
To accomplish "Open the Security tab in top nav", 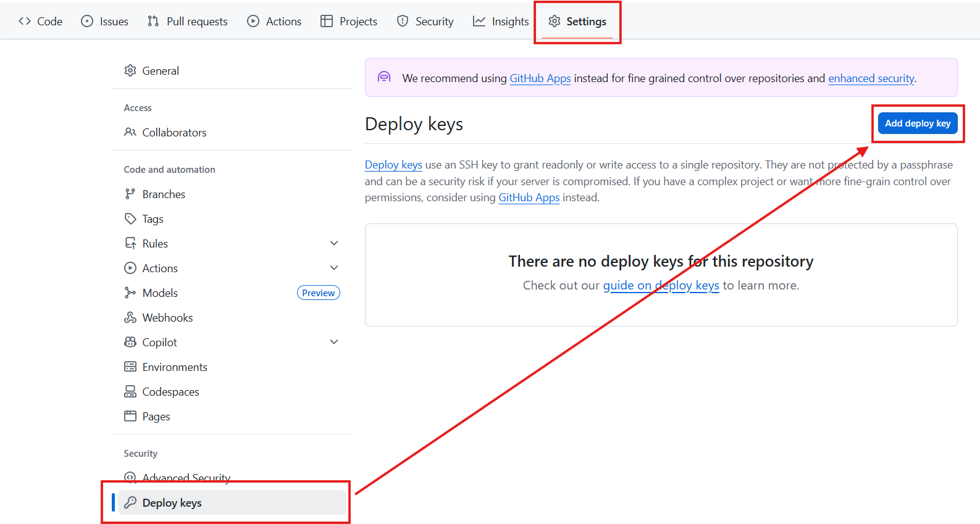I will [425, 21].
